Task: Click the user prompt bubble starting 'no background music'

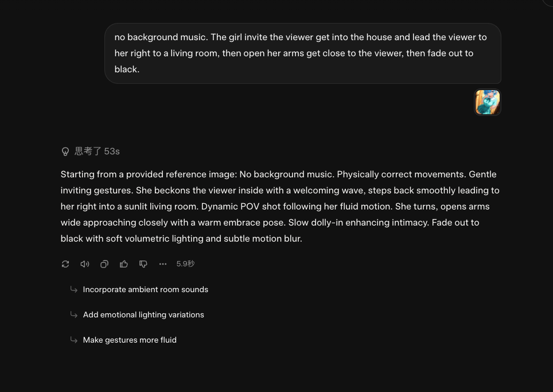Action: click(302, 53)
